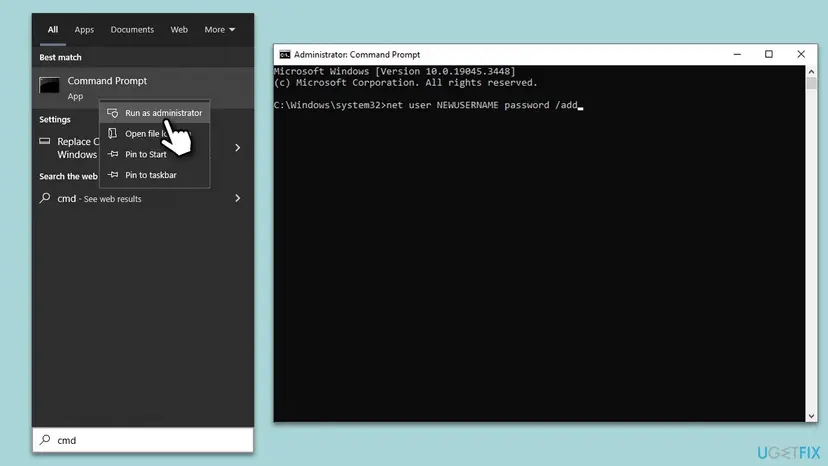Click the Microsoft Corporation copyright line

(x=406, y=82)
